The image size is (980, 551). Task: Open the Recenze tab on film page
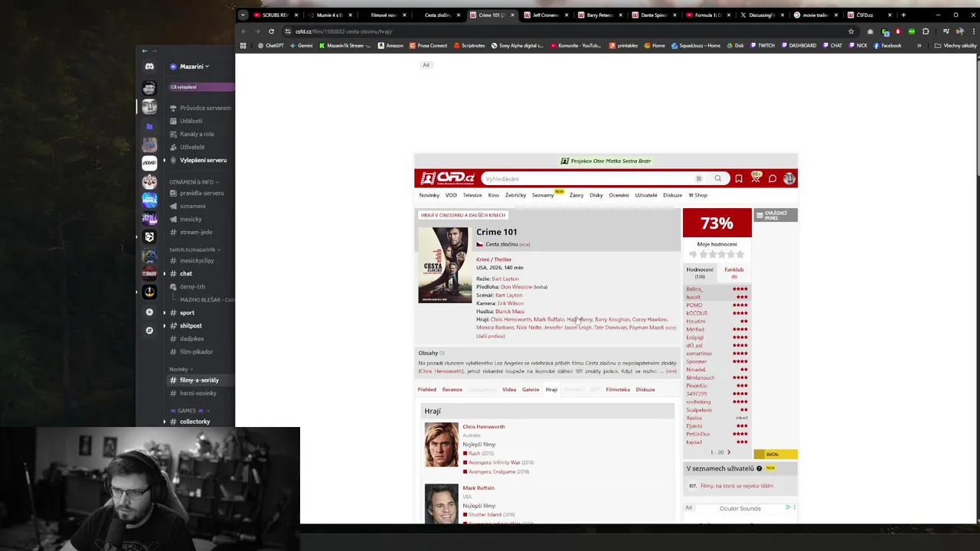pyautogui.click(x=452, y=390)
